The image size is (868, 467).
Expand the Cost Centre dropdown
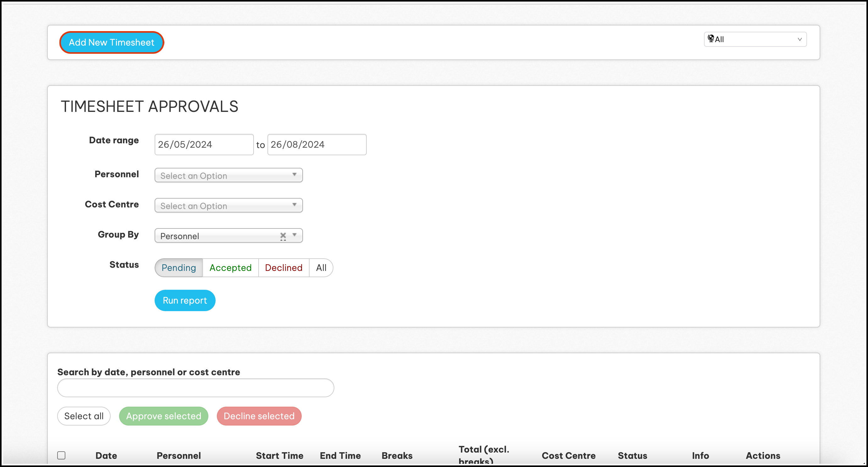[x=228, y=205]
